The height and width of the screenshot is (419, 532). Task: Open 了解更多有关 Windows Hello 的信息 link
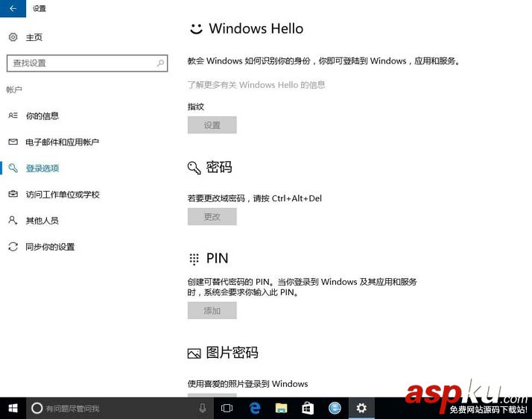pos(256,85)
